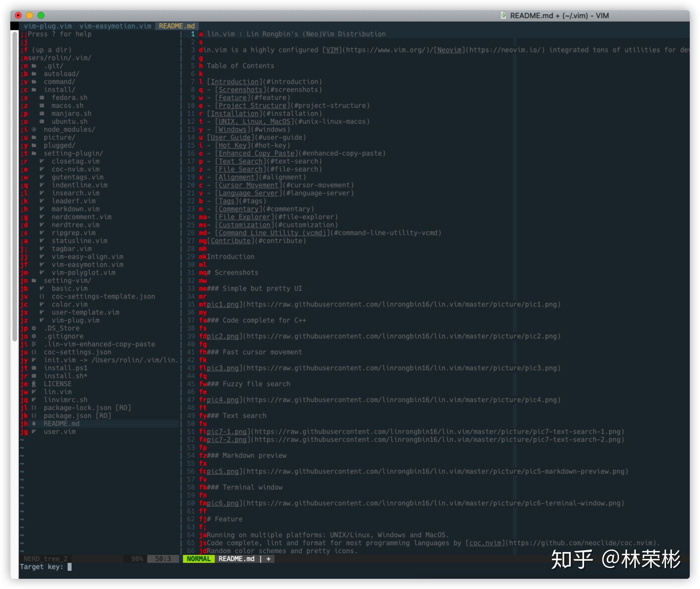Click the .gitignore gear icon
Screen dimensions: 700x589
[34, 336]
